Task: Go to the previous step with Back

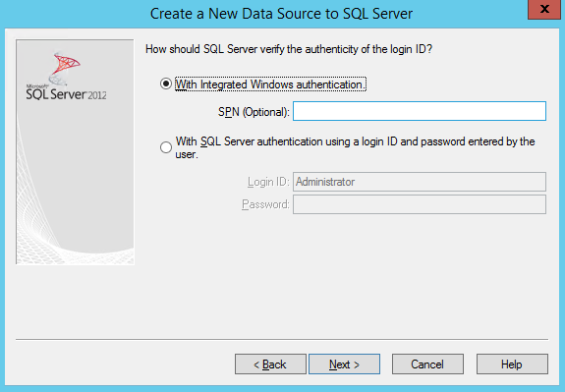Action: click(x=270, y=364)
